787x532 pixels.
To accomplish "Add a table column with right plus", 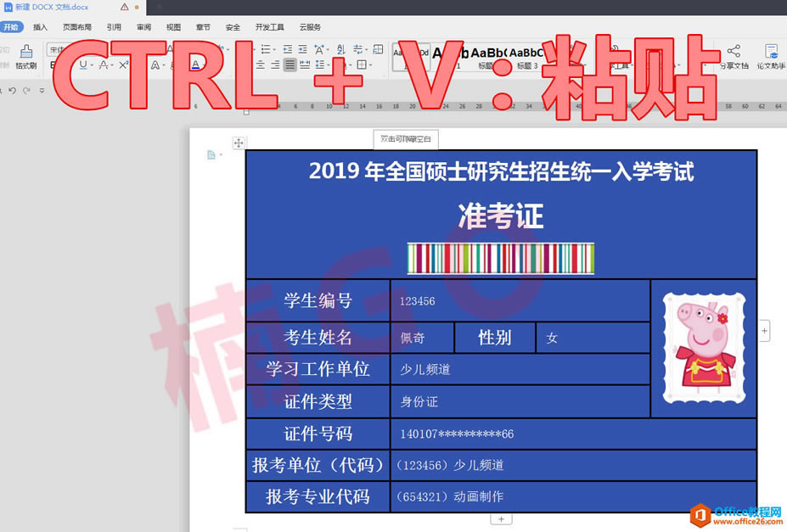I will (x=764, y=331).
